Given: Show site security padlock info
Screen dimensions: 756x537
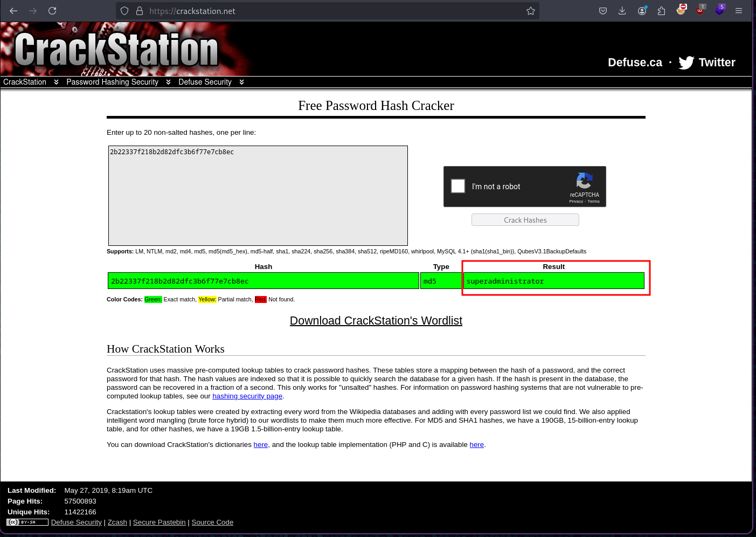Looking at the screenshot, I should tap(140, 11).
